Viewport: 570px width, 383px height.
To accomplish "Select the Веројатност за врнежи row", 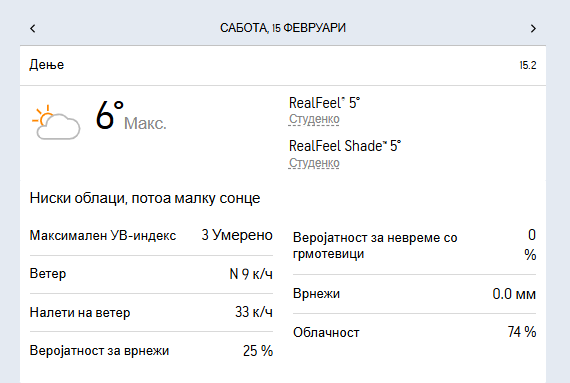I will point(151,351).
